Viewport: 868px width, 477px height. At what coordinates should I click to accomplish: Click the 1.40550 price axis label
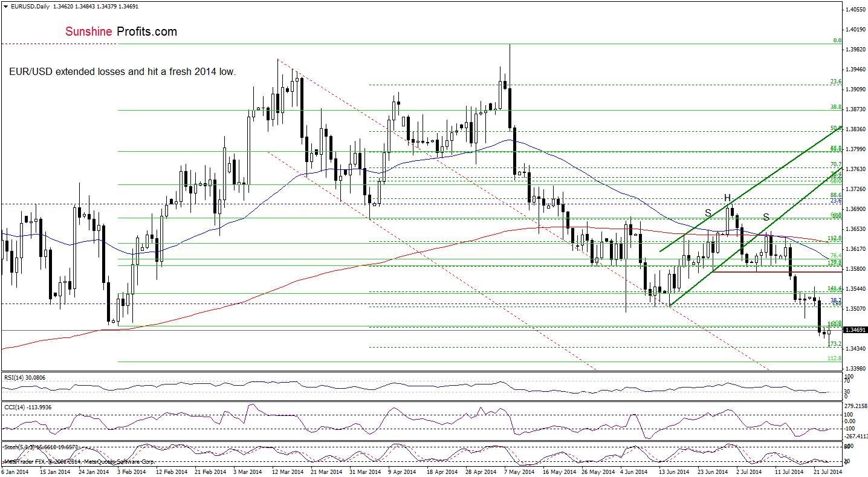(855, 9)
